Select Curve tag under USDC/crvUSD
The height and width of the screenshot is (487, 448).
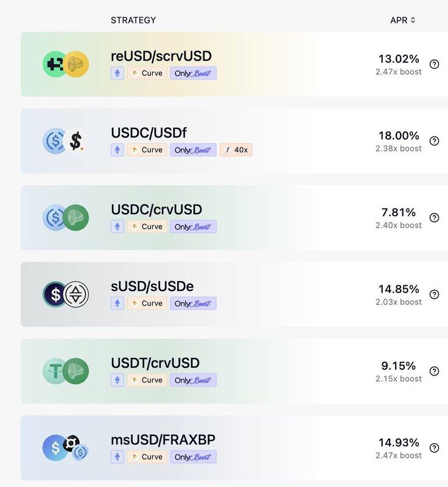[x=147, y=226]
